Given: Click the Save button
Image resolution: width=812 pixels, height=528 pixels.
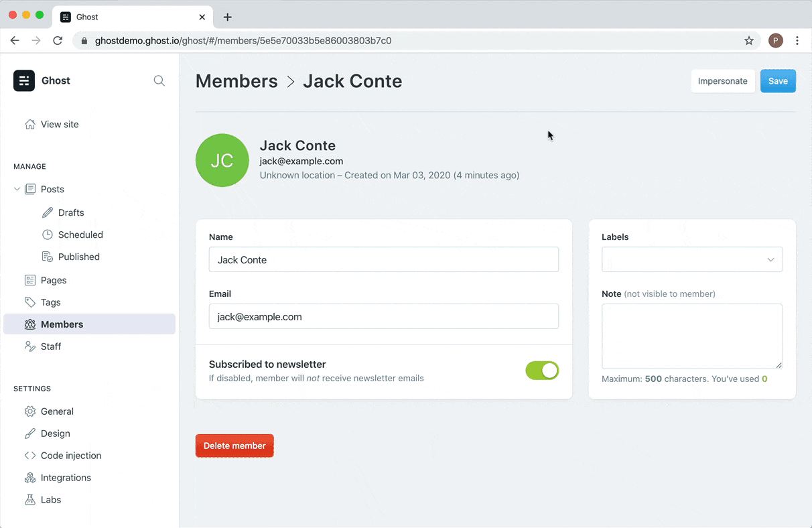Looking at the screenshot, I should click(778, 81).
